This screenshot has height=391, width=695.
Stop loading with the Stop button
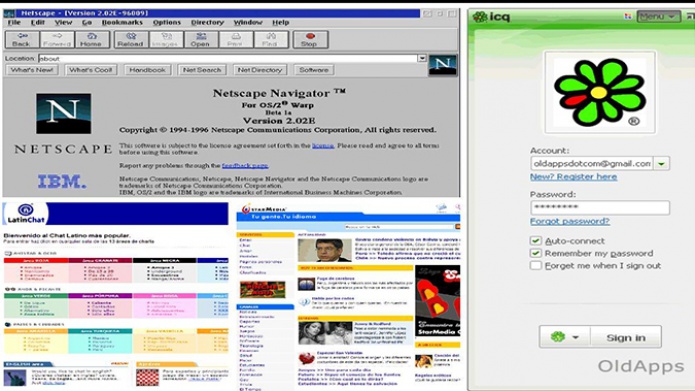click(x=309, y=39)
